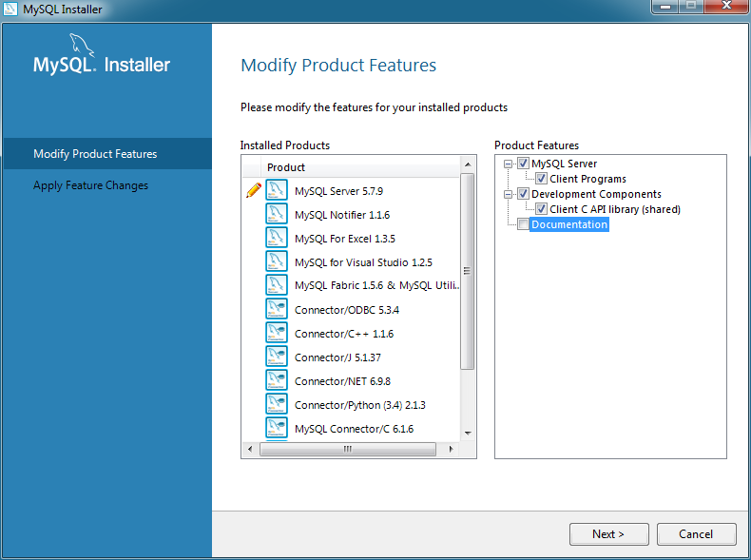Close the MySQL Installer window
The image size is (751, 560).
coord(726,6)
